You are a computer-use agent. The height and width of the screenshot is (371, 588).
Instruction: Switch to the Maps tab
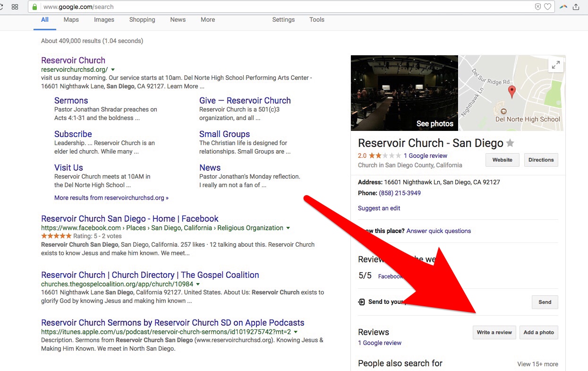pos(71,20)
